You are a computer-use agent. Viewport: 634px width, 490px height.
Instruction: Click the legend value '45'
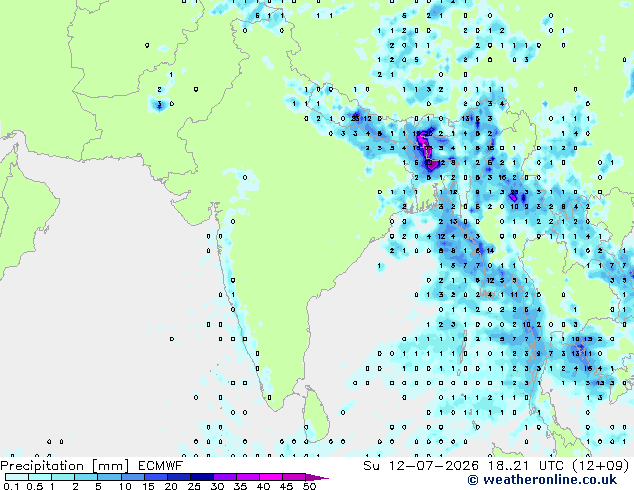pyautogui.click(x=286, y=486)
